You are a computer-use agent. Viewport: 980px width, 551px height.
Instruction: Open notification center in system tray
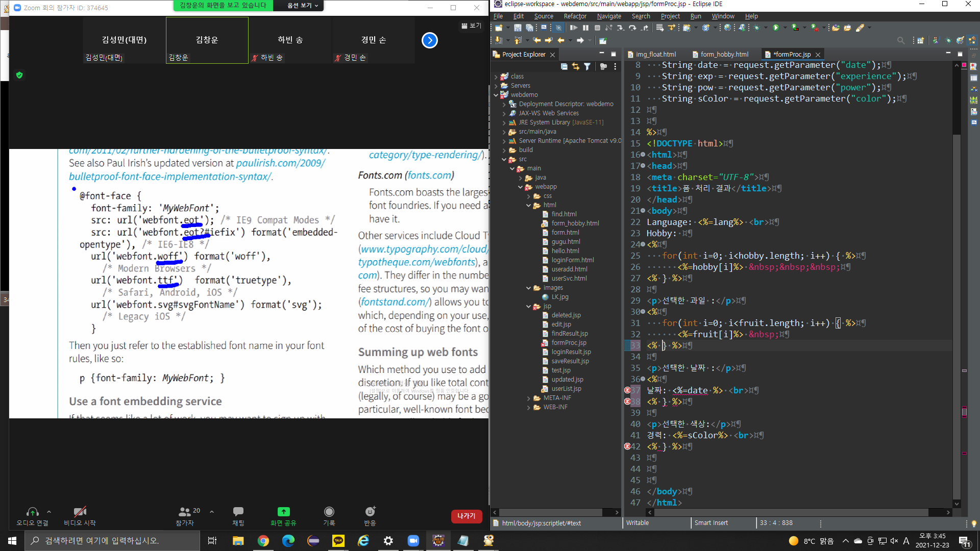965,541
